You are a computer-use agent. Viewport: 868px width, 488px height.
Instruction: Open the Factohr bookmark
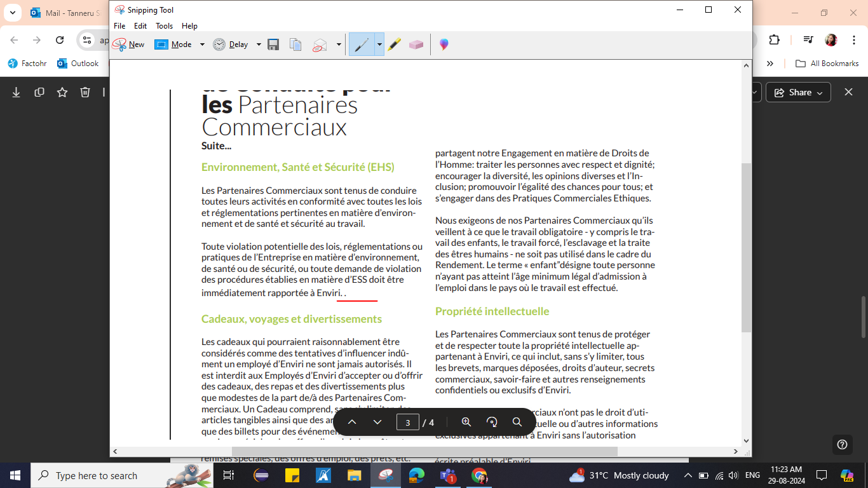click(27, 64)
